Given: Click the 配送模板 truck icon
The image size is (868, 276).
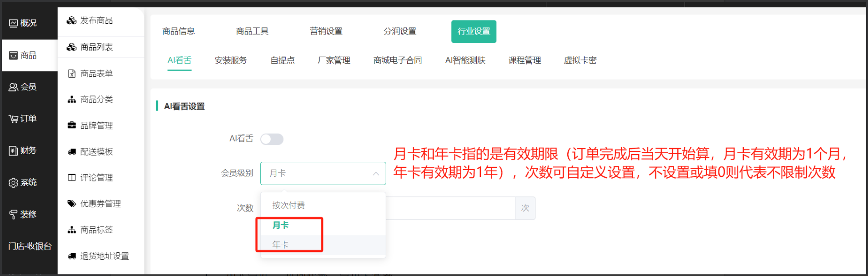Looking at the screenshot, I should click(72, 152).
